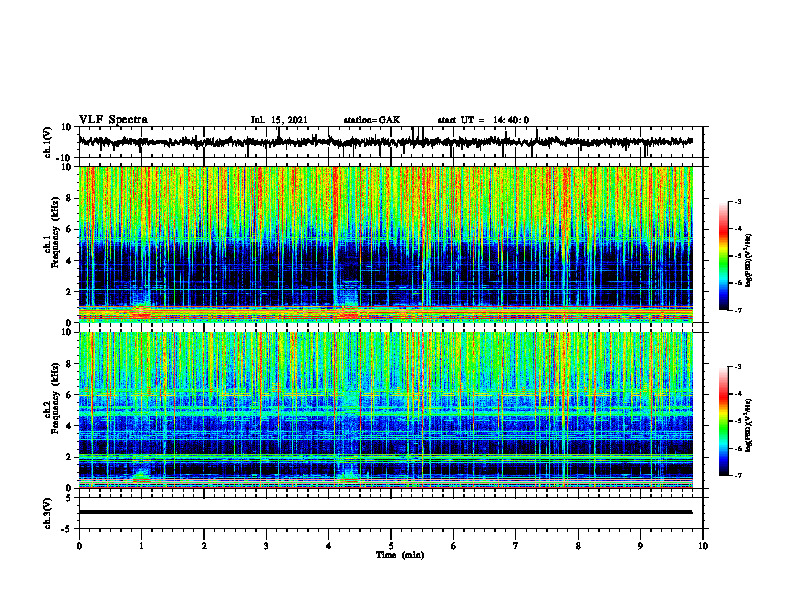Click tick label "6" on the Time axis
792x612 pixels.
coord(454,546)
